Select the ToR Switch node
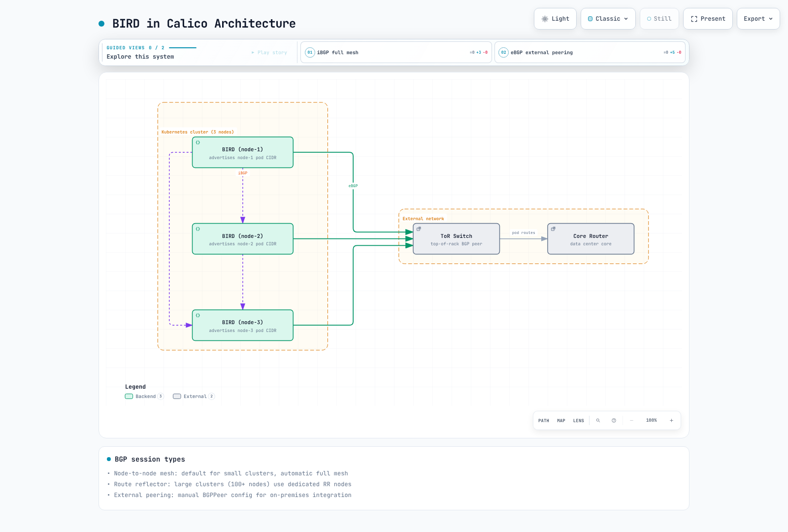 point(457,239)
